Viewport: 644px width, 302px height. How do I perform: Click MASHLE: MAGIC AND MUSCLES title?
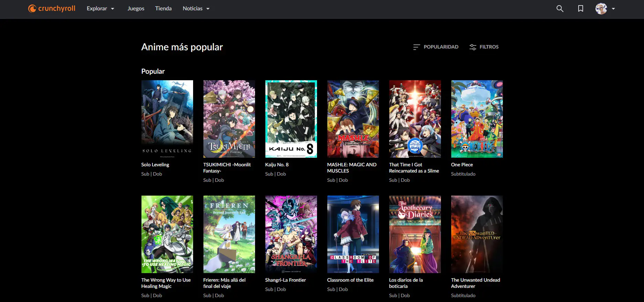[352, 168]
